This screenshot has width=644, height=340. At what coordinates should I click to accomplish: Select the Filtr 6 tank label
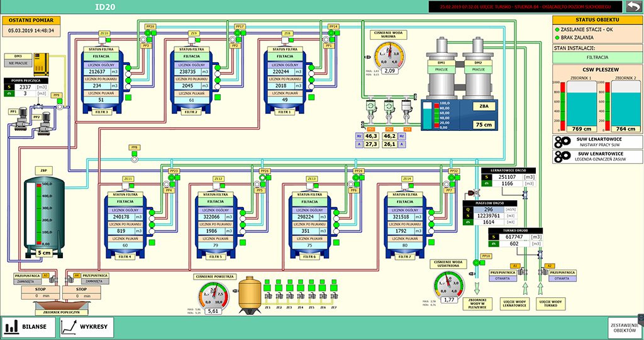(x=308, y=256)
